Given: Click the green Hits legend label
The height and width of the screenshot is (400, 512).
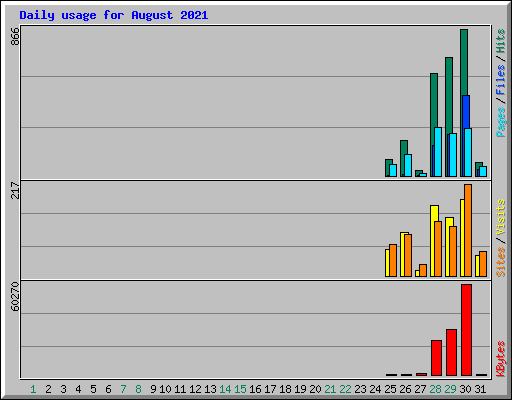Looking at the screenshot, I should [x=500, y=41].
